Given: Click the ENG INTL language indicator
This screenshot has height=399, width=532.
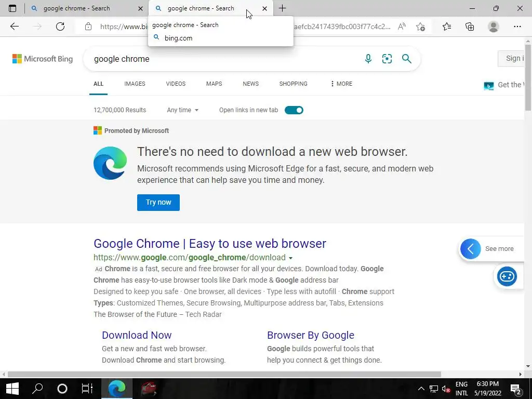Looking at the screenshot, I should 461,389.
